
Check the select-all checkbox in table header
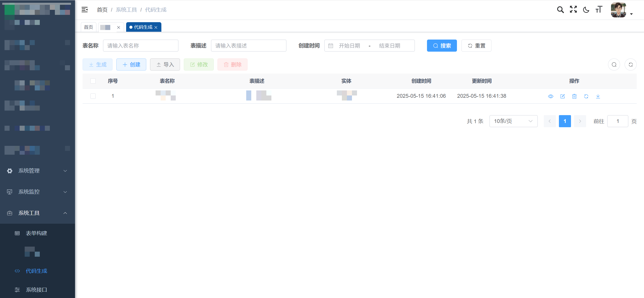(93, 81)
